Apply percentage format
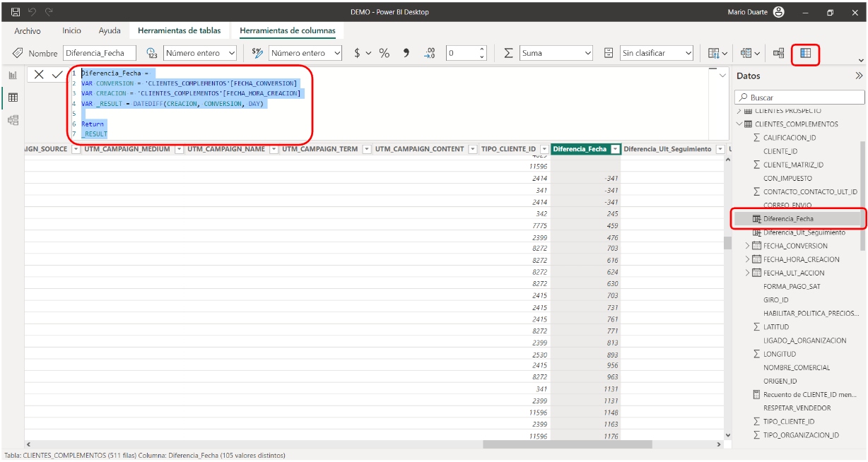Image resolution: width=868 pixels, height=462 pixels. [385, 53]
